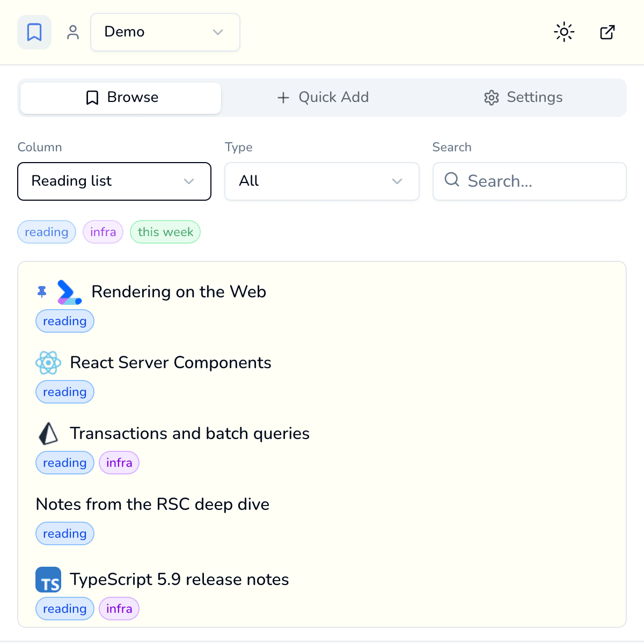Click reading tag under React Server Components
The width and height of the screenshot is (644, 644).
65,392
